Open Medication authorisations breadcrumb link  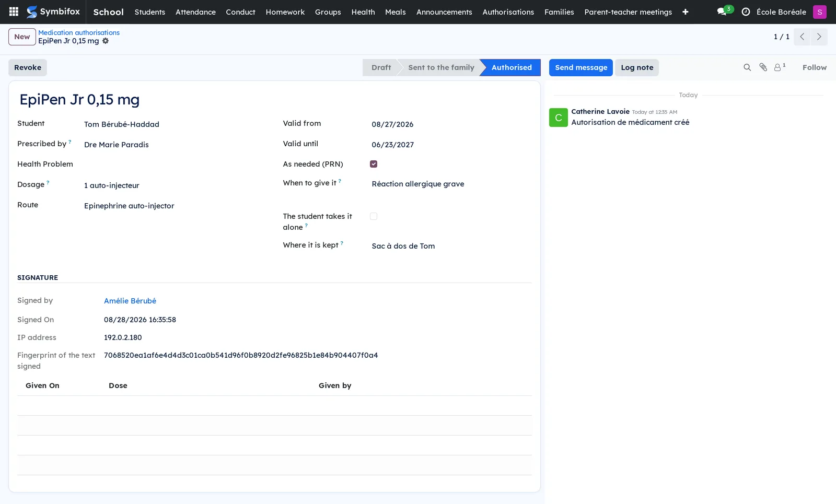[79, 32]
